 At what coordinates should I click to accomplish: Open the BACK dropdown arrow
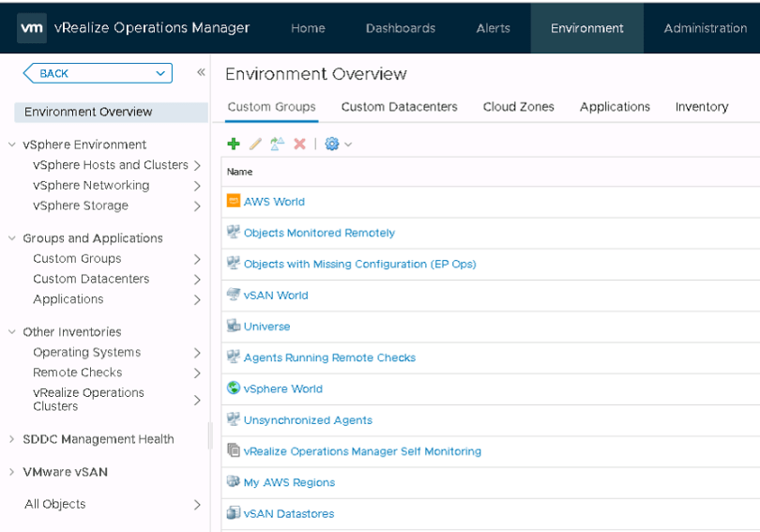(160, 73)
